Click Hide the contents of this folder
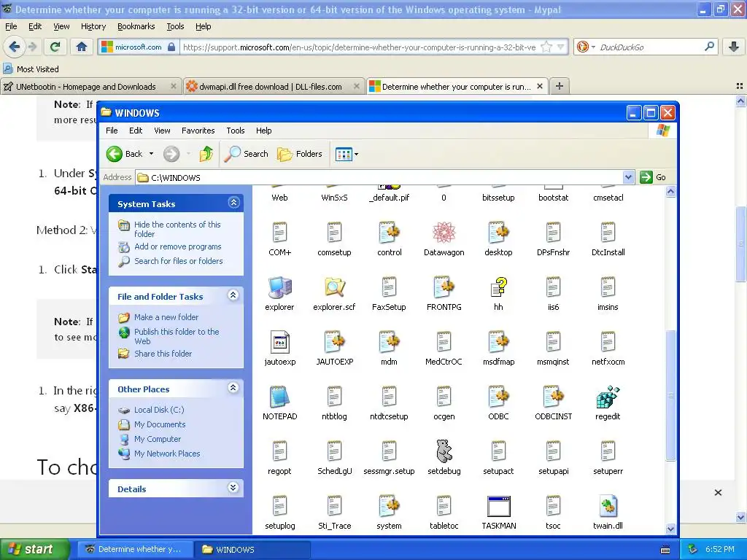 coord(177,229)
